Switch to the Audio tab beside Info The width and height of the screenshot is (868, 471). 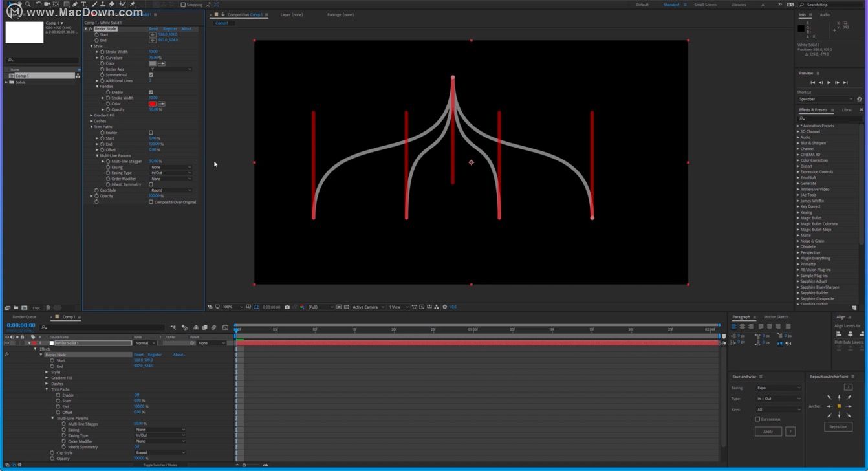(825, 14)
